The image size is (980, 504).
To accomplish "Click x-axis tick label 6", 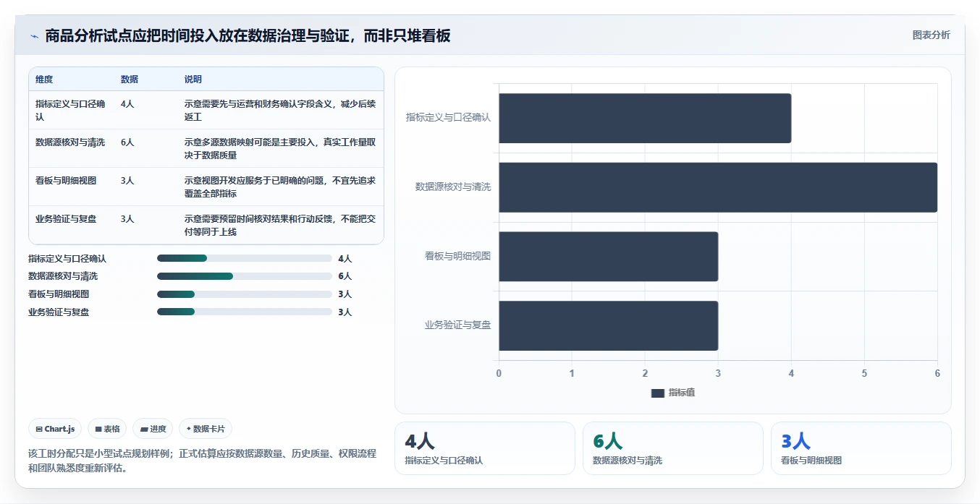I will (937, 373).
